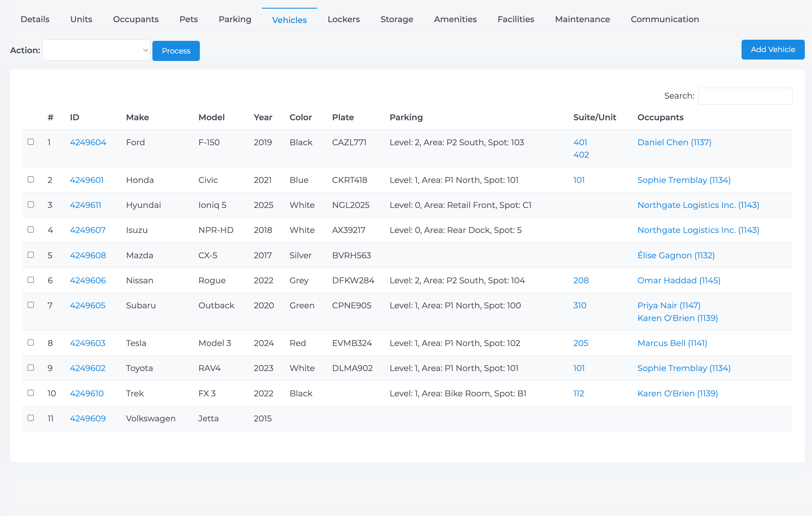Screen dimensions: 812x516
Task: Open vehicle ID 4249601
Action: [x=87, y=180]
